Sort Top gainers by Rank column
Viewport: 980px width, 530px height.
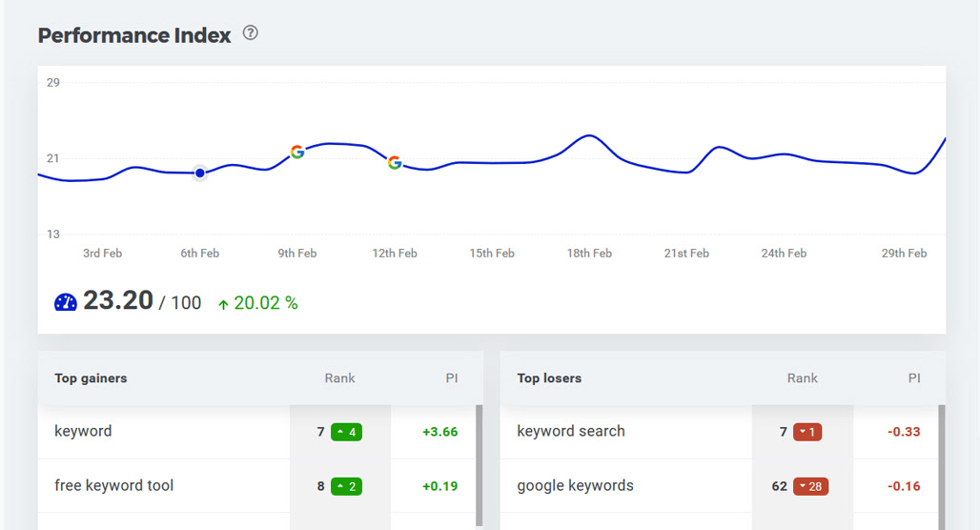point(339,378)
